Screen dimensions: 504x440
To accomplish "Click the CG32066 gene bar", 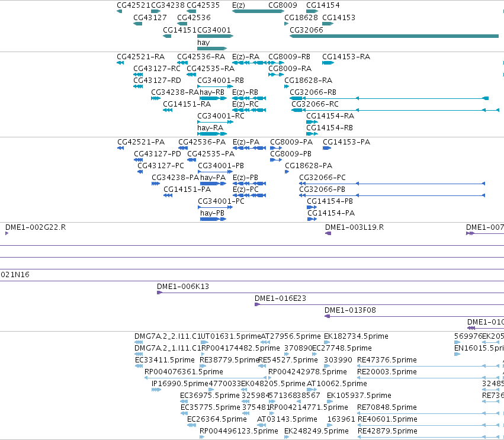I will (x=394, y=36).
